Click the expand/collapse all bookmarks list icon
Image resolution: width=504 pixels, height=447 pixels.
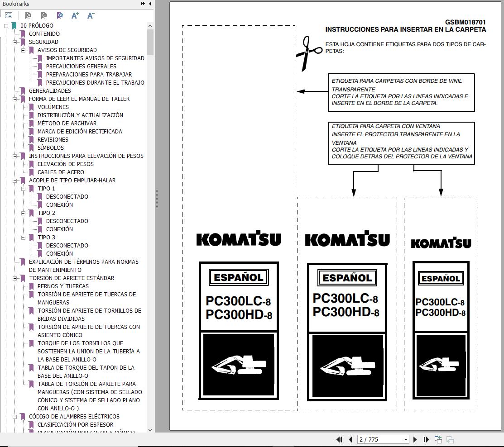9,15
